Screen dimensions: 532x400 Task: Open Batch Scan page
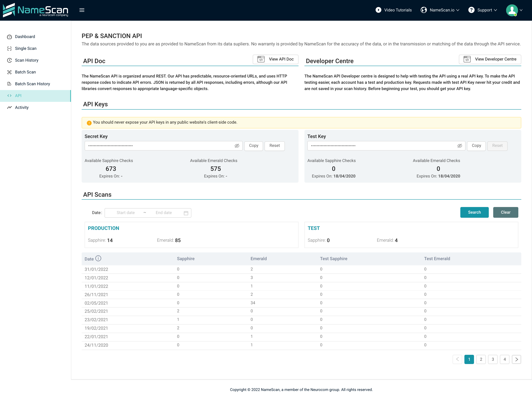[x=35, y=72]
